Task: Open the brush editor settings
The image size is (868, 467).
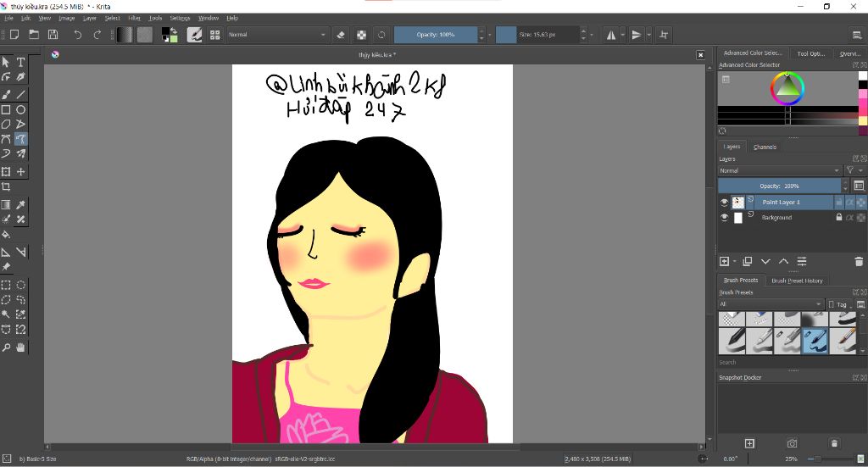Action: (x=194, y=34)
